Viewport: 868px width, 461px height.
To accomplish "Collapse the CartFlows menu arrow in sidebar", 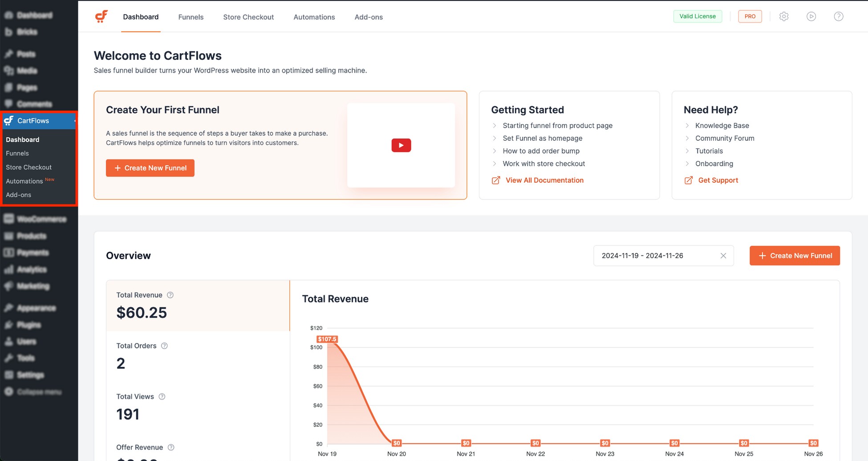I will point(74,121).
